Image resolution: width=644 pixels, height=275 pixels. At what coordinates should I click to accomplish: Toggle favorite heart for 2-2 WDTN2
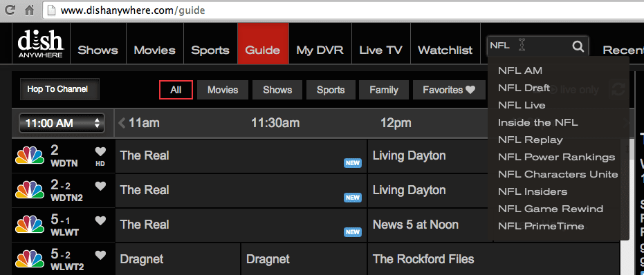pyautogui.click(x=100, y=187)
